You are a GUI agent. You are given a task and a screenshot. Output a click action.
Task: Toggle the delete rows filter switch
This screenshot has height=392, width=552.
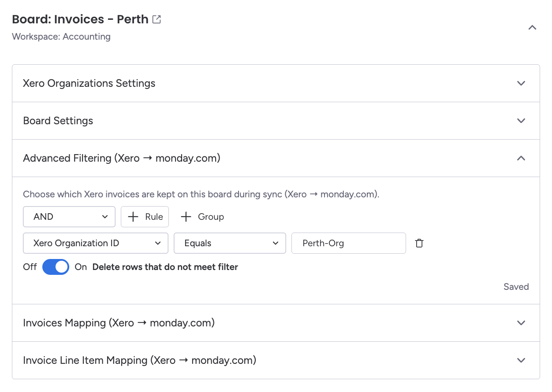point(56,267)
